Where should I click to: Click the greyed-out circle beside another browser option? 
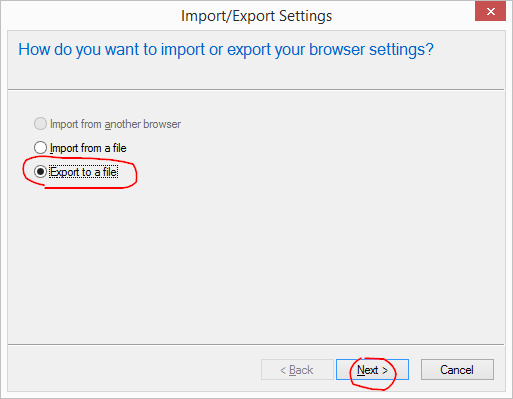tap(40, 124)
